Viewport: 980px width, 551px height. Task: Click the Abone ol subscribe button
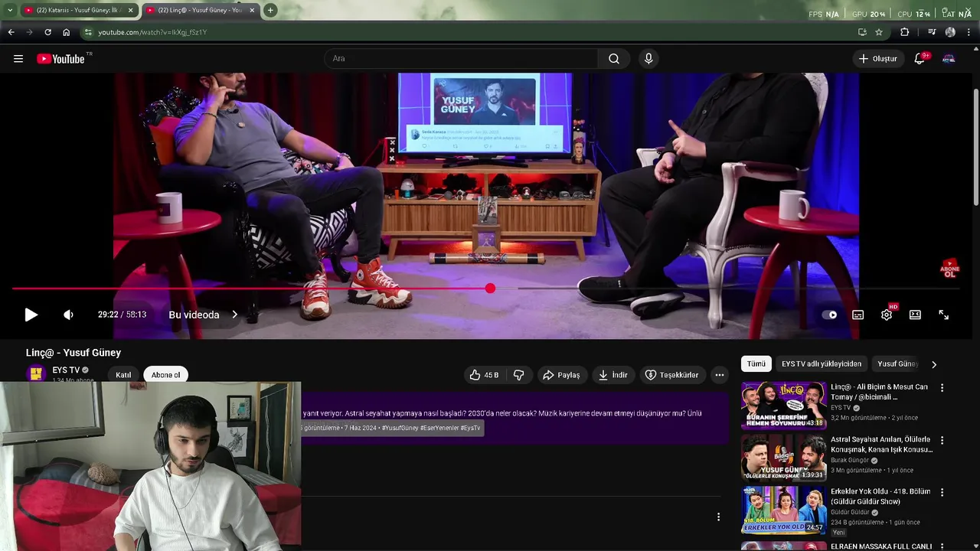165,375
